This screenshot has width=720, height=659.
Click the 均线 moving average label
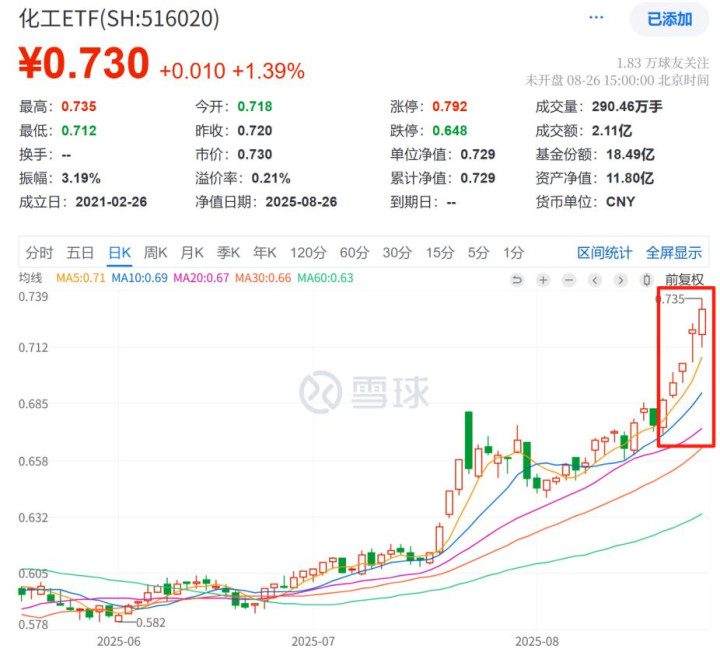[30, 278]
